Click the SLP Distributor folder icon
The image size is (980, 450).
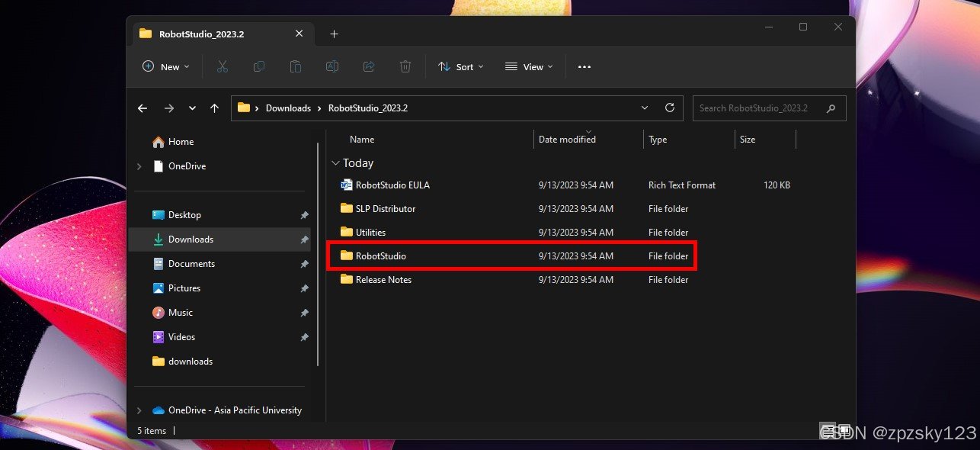347,209
